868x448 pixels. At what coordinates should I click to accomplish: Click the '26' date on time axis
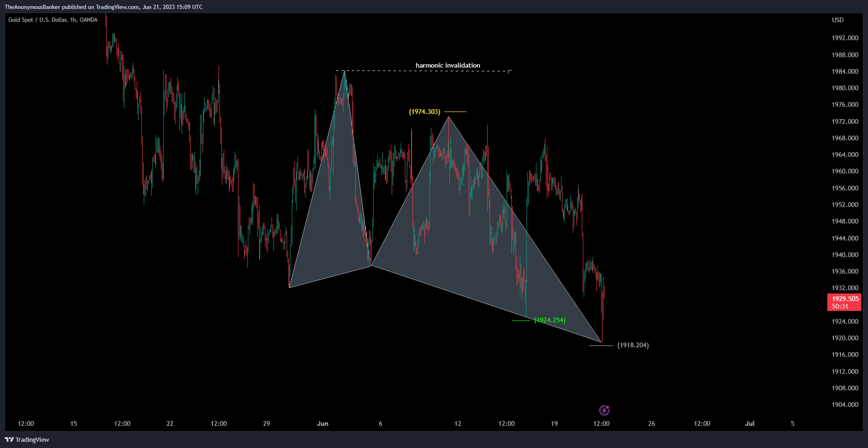pos(651,423)
